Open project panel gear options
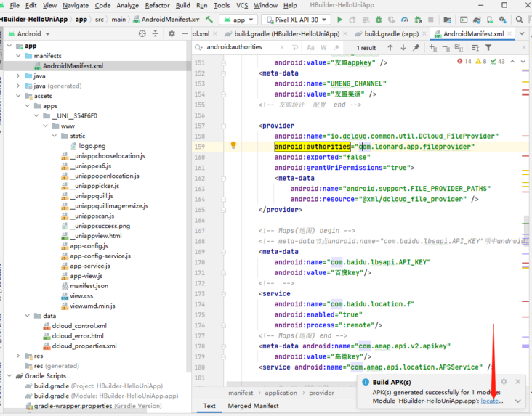This screenshot has height=416, width=532. 172,33
